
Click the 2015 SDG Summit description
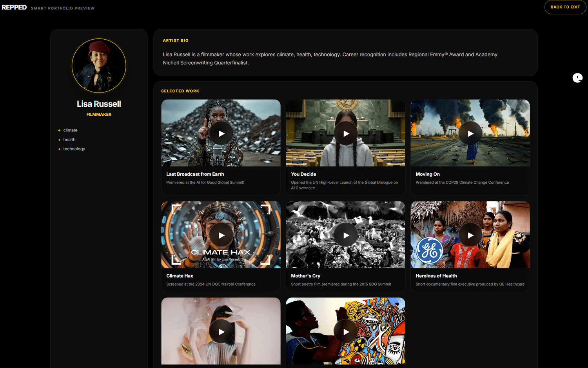(x=341, y=284)
